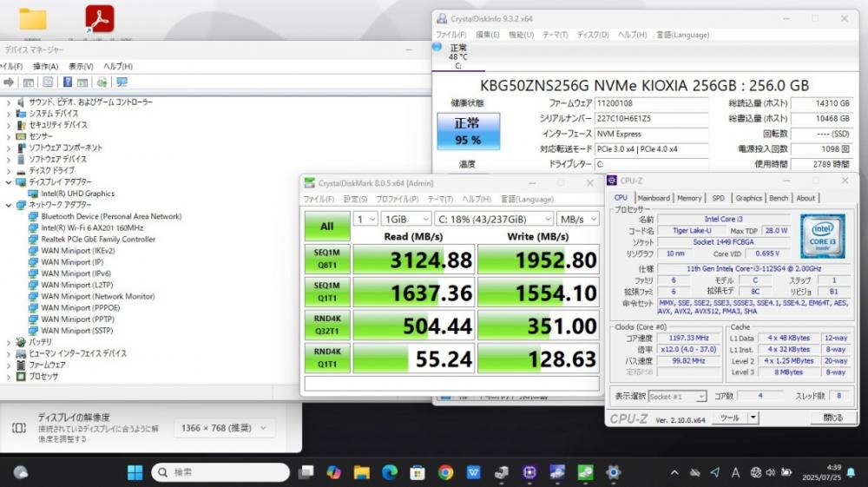Click the Device Manager forward arrow toolbar icon

[9, 82]
